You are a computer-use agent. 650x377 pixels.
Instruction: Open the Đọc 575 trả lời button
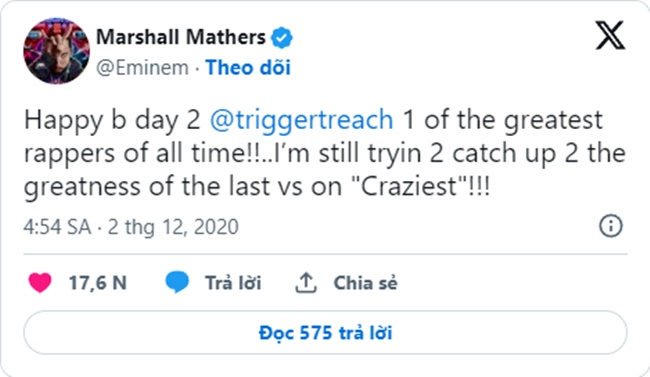pos(325,333)
